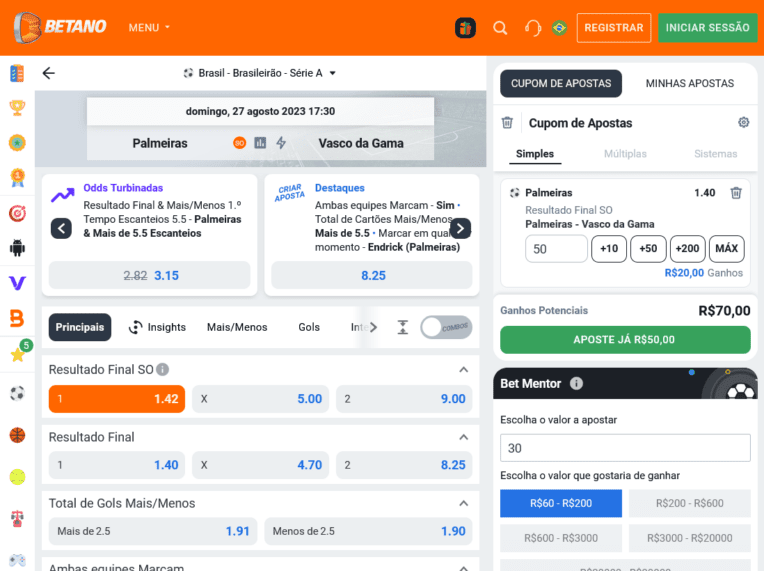764x571 pixels.
Task: Collapse the Resultado Final section
Action: [x=463, y=437]
